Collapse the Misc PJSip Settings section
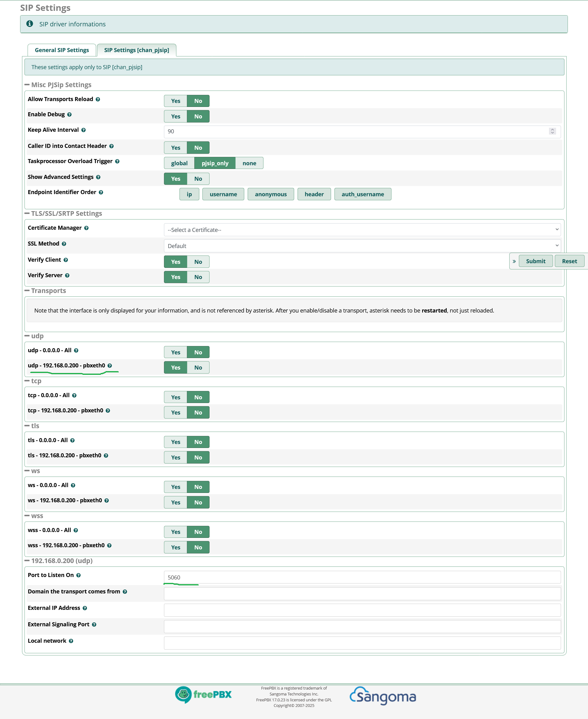588x719 pixels. click(27, 85)
